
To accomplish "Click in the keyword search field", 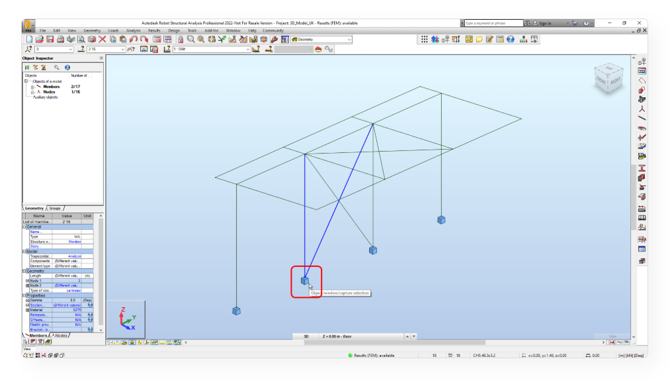I will pos(494,23).
